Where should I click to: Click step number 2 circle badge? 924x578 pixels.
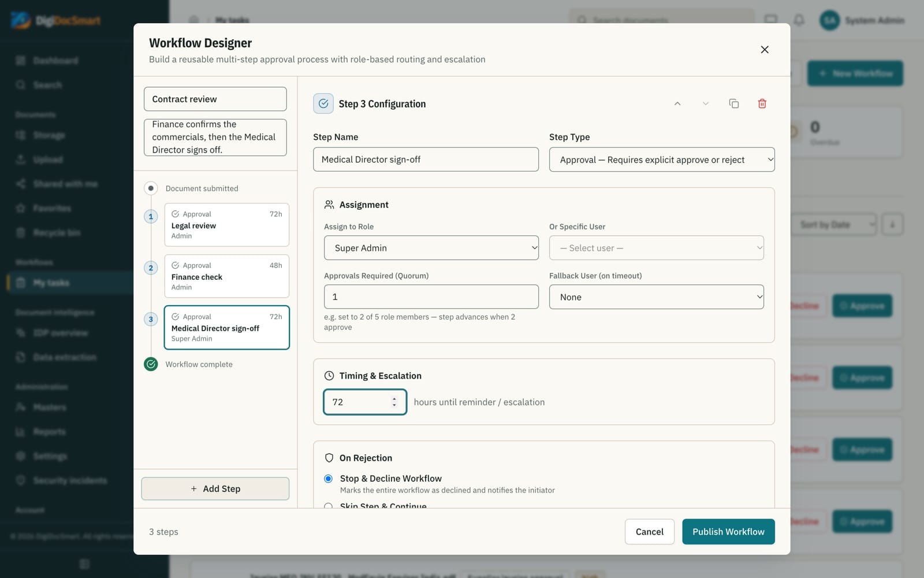[x=151, y=268]
